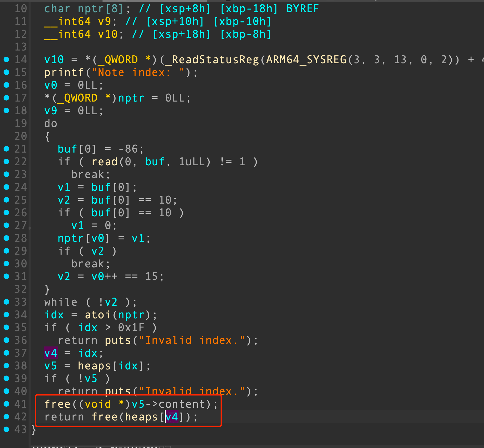Toggle breakpoint dot on line 41
This screenshot has width=484, height=448.
coord(6,404)
